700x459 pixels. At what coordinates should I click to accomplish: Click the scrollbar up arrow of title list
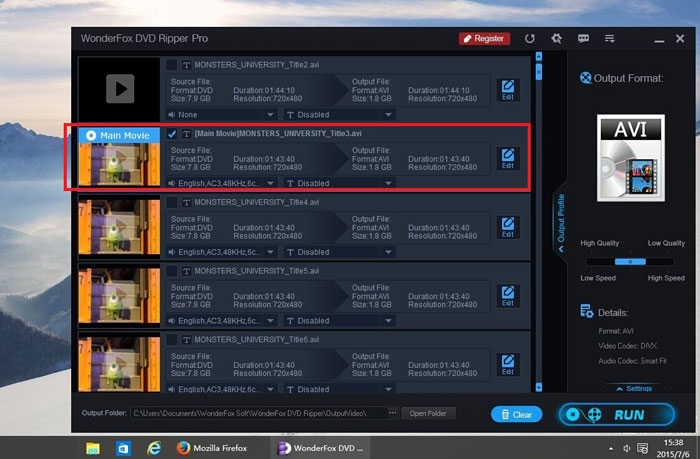coord(538,56)
